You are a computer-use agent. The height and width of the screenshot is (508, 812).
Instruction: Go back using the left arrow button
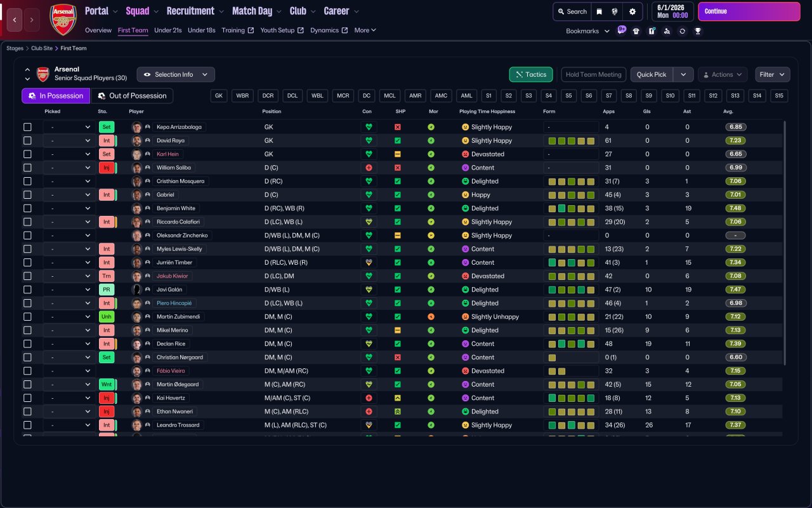pyautogui.click(x=15, y=20)
